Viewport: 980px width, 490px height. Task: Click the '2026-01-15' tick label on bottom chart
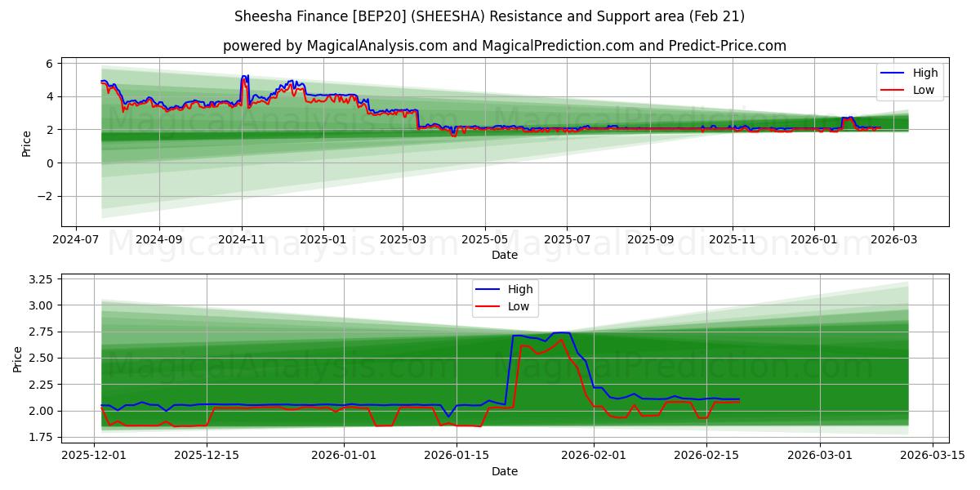click(455, 457)
